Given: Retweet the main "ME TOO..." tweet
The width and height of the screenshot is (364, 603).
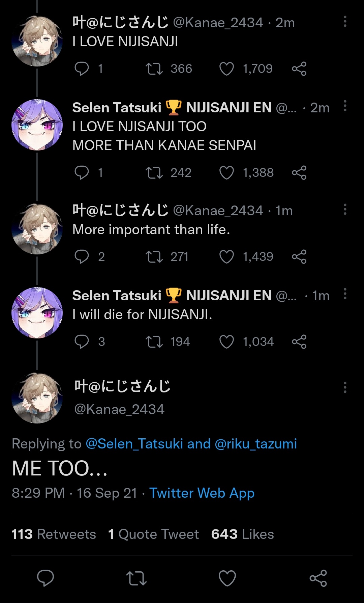Looking at the screenshot, I should (136, 578).
